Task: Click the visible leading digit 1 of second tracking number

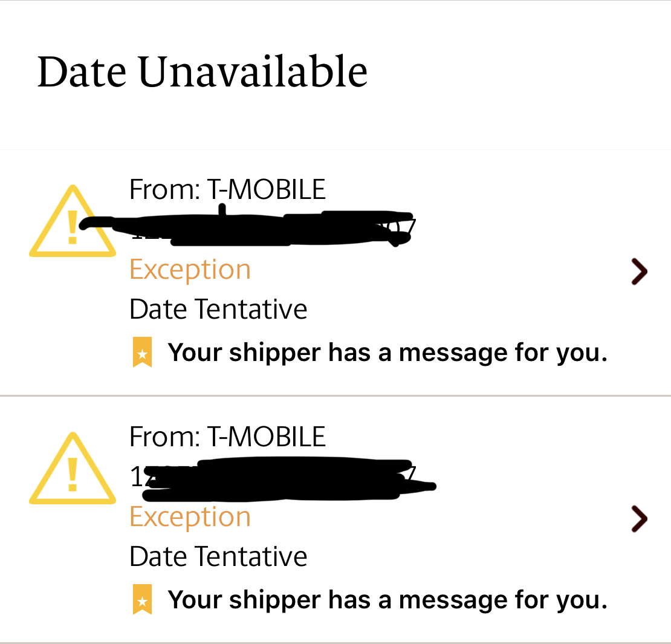Action: click(136, 476)
